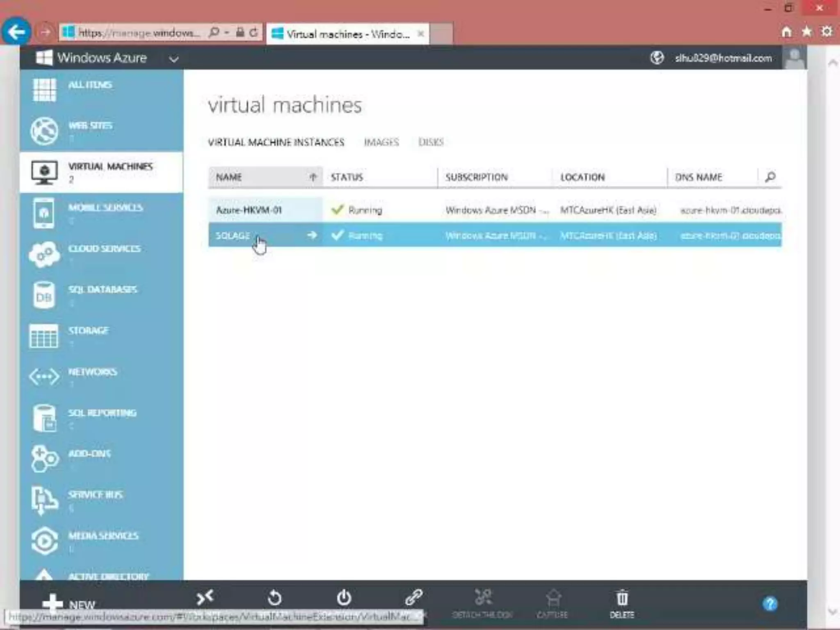Click the Delete trash icon

click(622, 599)
